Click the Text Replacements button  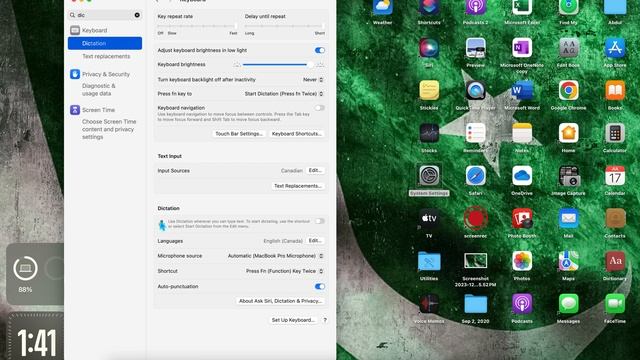(298, 186)
